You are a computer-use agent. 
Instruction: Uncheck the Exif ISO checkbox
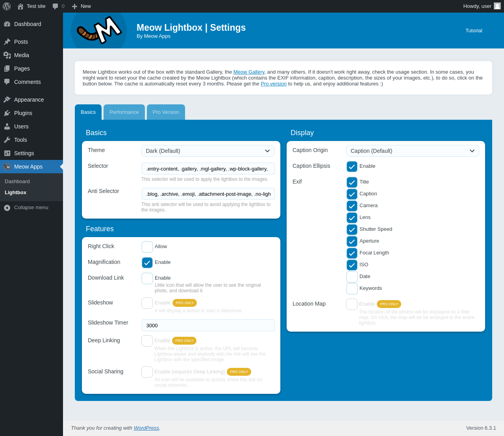(352, 265)
